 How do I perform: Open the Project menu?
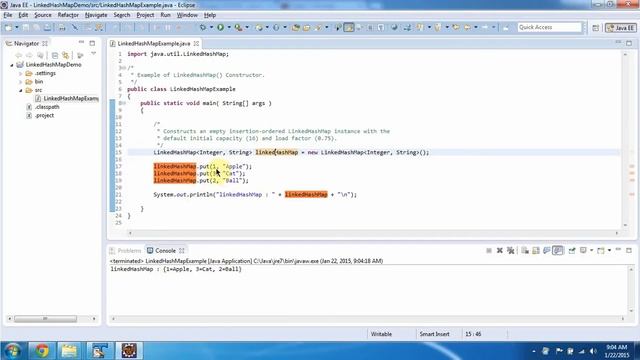point(145,15)
